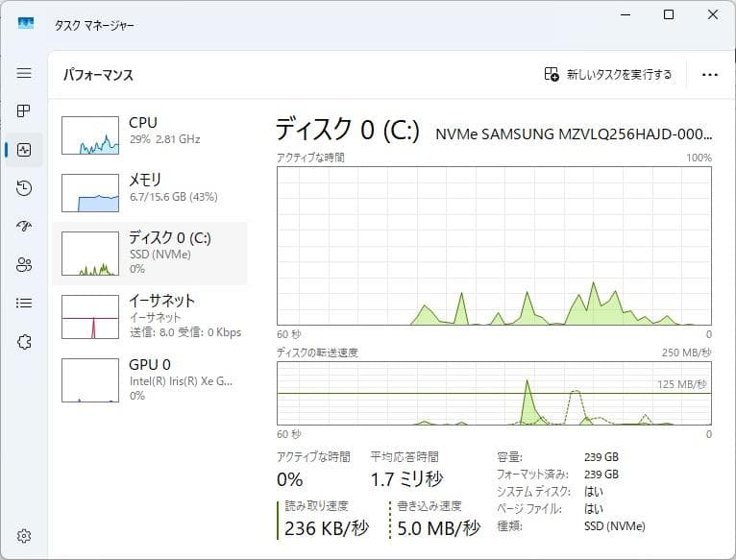736x560 pixels.
Task: Click the アクティブな時間 large graph
Action: (494, 246)
